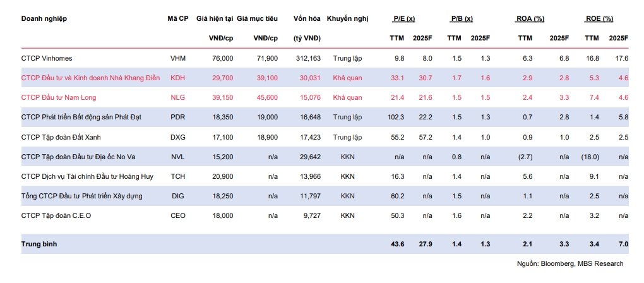Screen dimensions: 644x283
Task: Click the market cap value 13,966
Action: point(311,176)
